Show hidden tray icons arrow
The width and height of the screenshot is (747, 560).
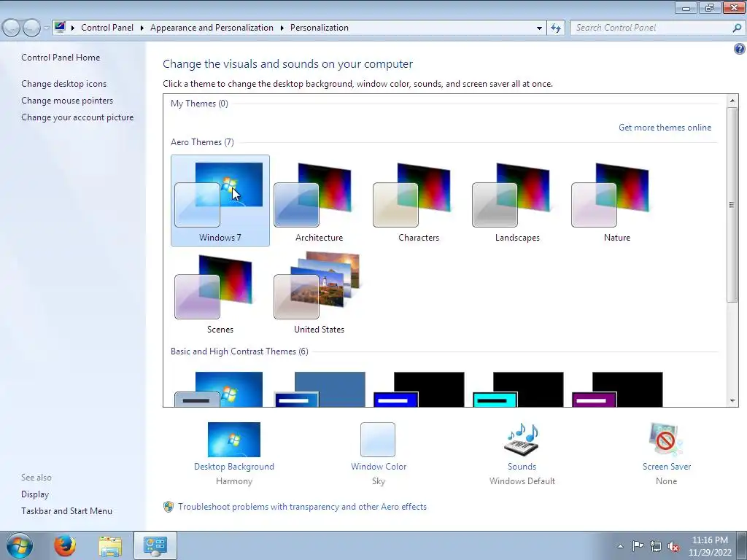coord(620,546)
